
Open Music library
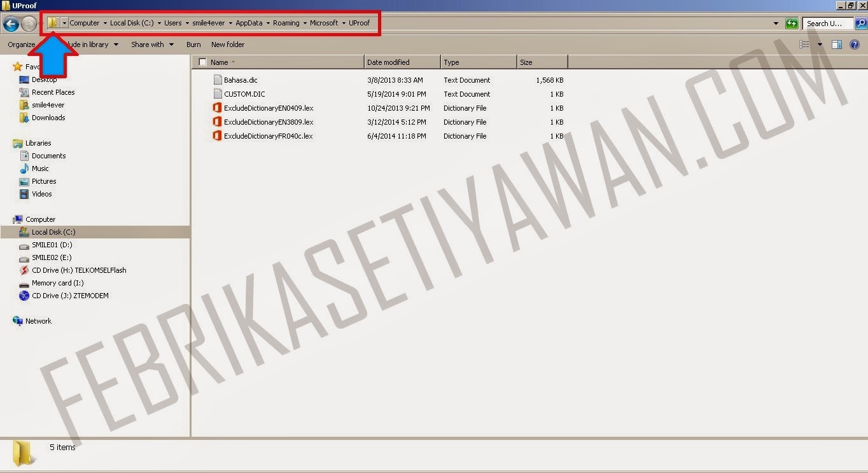click(40, 168)
